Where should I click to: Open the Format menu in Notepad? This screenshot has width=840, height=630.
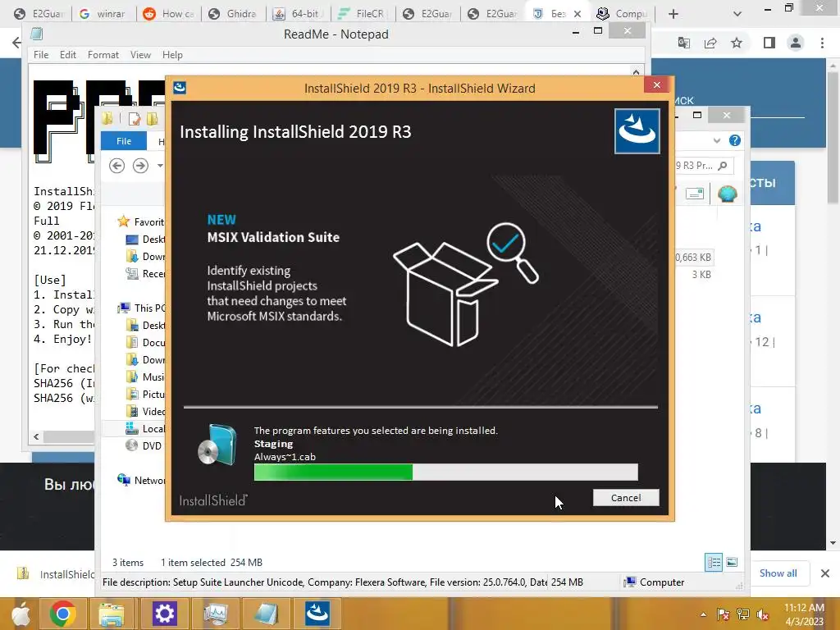point(103,55)
